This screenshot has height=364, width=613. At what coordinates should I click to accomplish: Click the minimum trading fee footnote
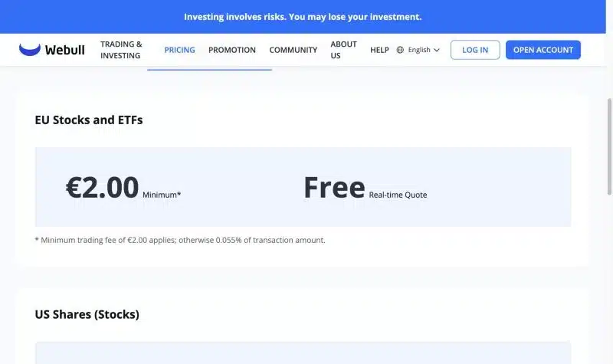(180, 240)
